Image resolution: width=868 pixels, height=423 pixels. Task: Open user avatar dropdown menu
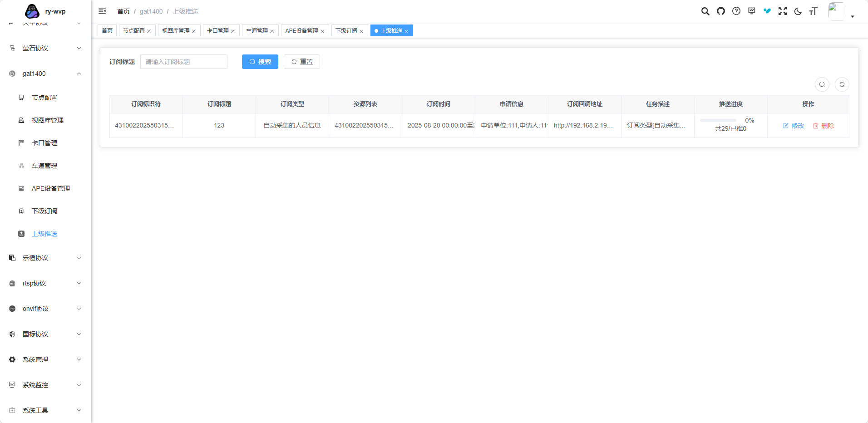coord(841,12)
